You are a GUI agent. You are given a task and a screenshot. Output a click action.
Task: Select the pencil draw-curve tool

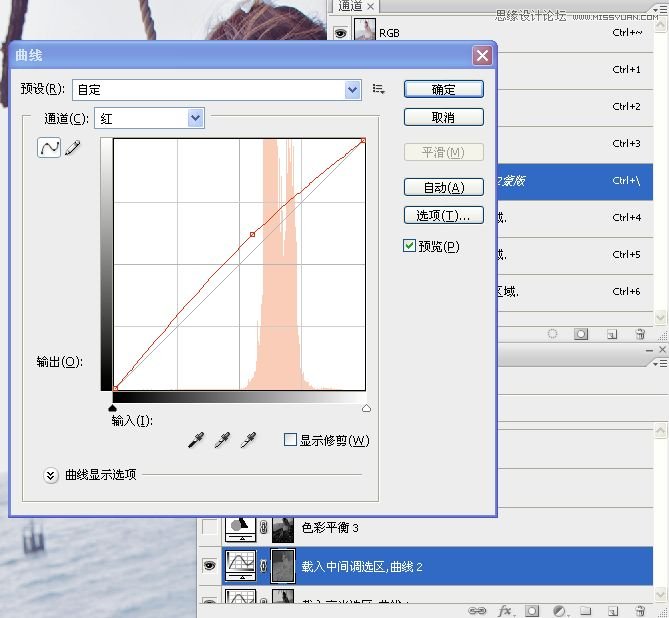[x=73, y=148]
